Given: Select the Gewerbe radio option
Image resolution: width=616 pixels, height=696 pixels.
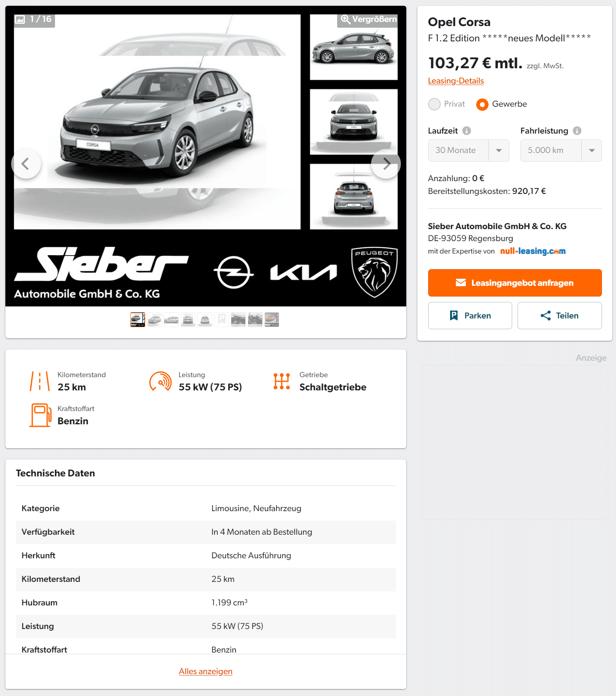Looking at the screenshot, I should [x=482, y=104].
